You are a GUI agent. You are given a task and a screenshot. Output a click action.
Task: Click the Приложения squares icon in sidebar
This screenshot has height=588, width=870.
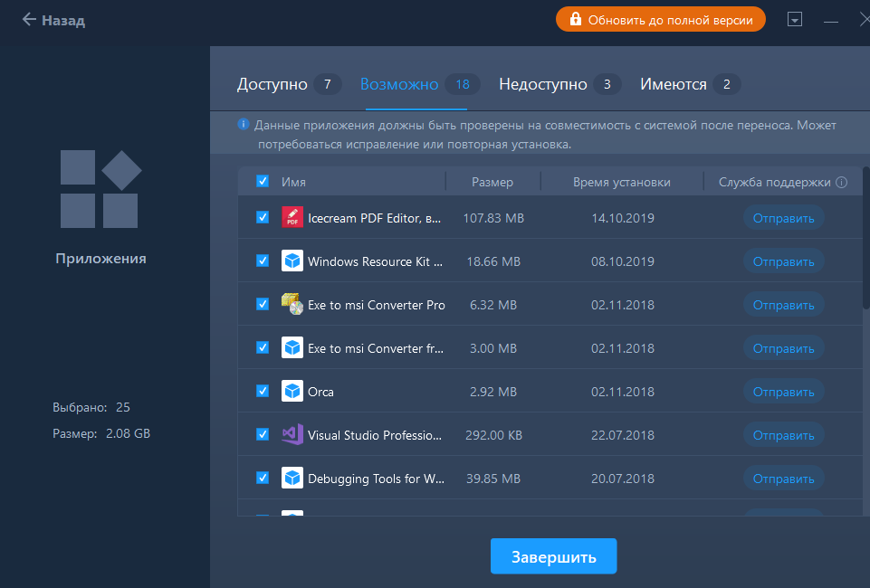[100, 189]
